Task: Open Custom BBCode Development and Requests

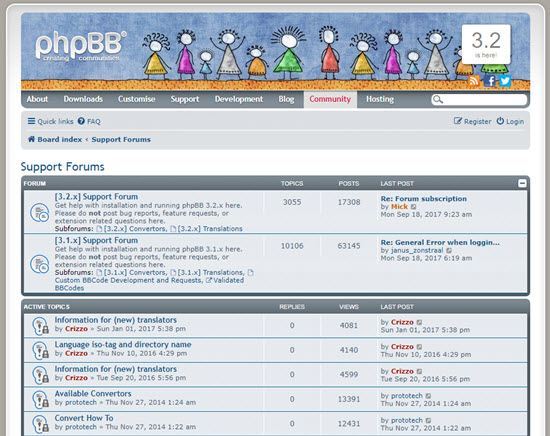Action: (x=128, y=280)
